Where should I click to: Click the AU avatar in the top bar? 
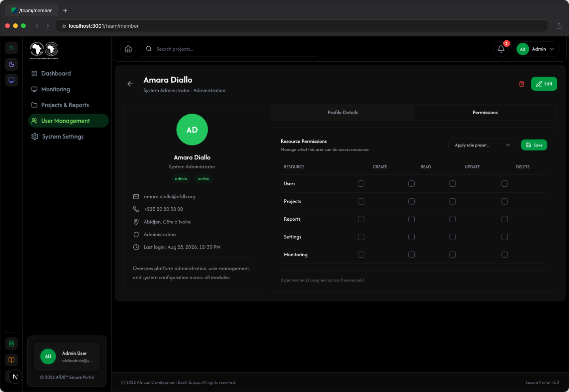coord(523,49)
